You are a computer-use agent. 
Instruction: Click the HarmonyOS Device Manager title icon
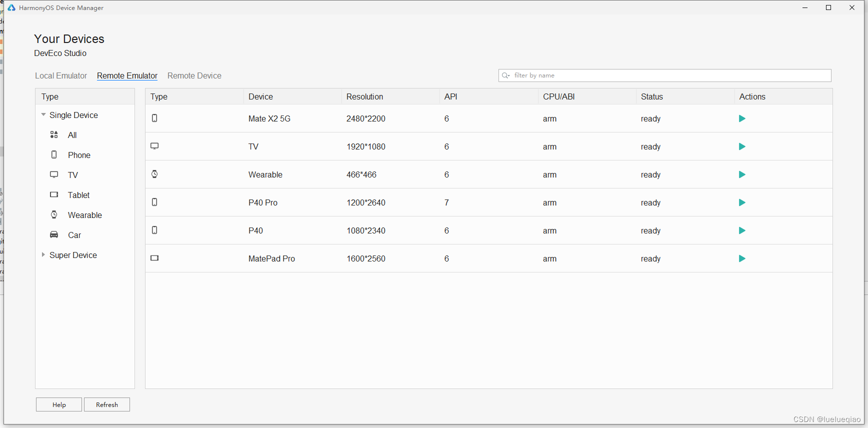pyautogui.click(x=11, y=7)
